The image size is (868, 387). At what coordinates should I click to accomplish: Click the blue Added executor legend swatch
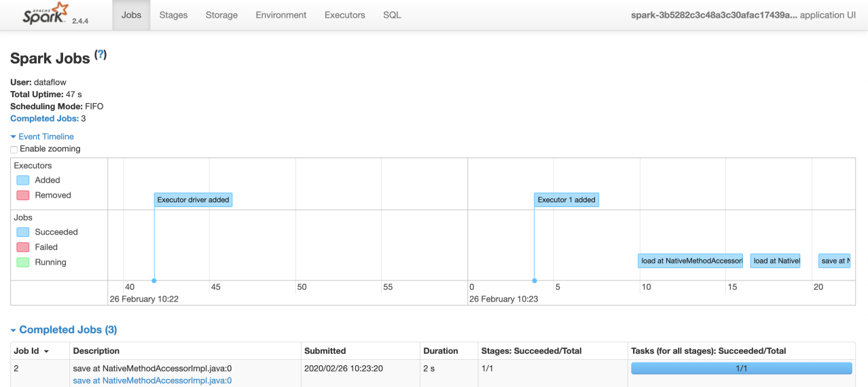(x=23, y=180)
